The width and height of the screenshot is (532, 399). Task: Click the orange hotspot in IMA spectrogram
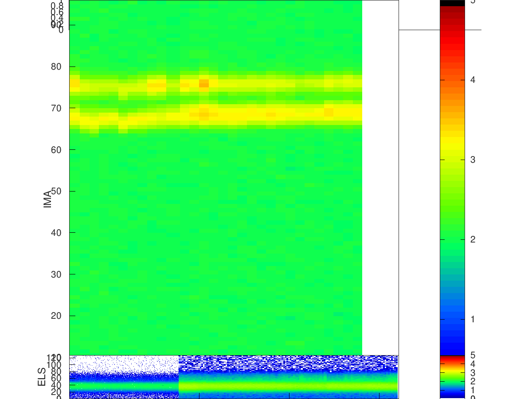(204, 83)
